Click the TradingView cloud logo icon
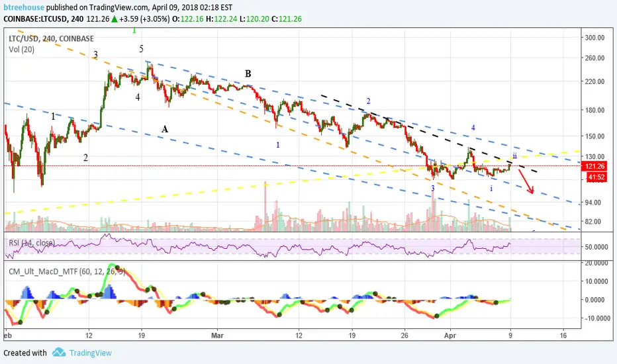This screenshot has width=617, height=364. [59, 352]
